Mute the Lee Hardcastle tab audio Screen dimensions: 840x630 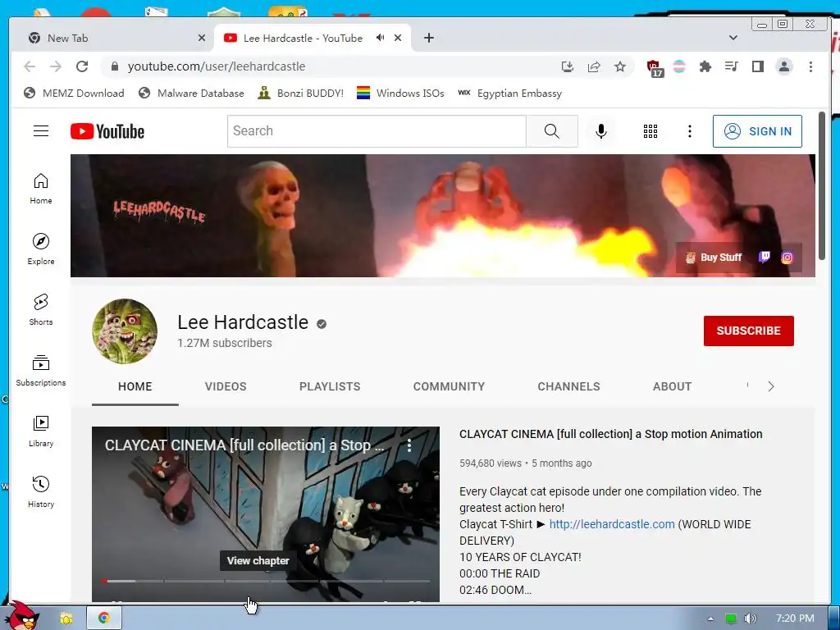click(381, 38)
